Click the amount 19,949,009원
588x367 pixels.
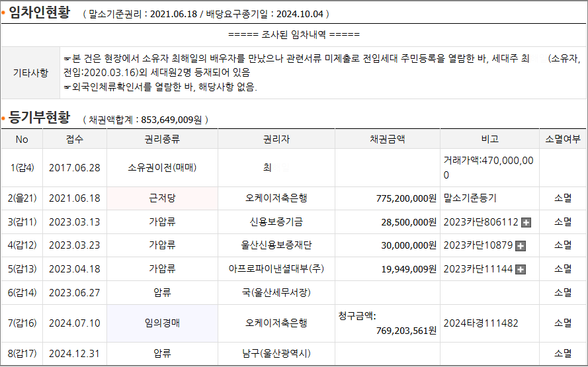(409, 269)
